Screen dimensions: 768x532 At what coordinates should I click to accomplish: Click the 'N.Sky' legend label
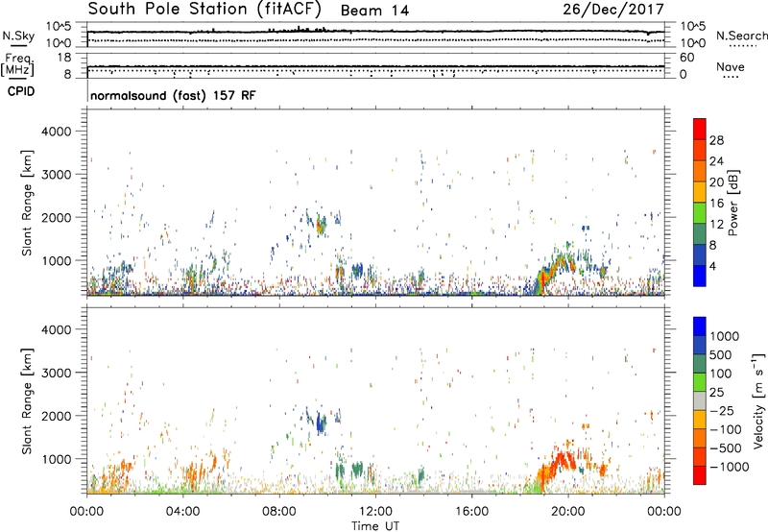point(18,36)
